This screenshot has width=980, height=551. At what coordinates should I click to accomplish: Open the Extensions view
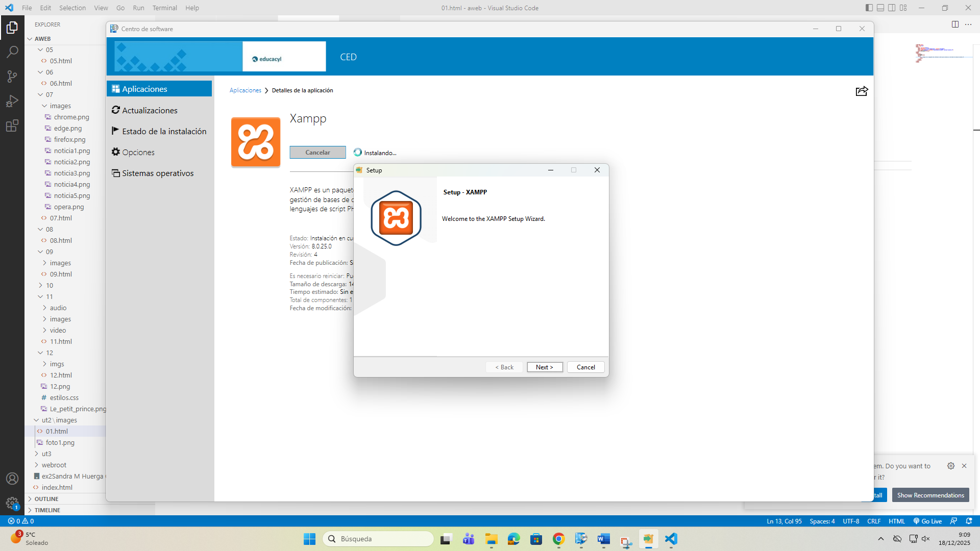(12, 126)
